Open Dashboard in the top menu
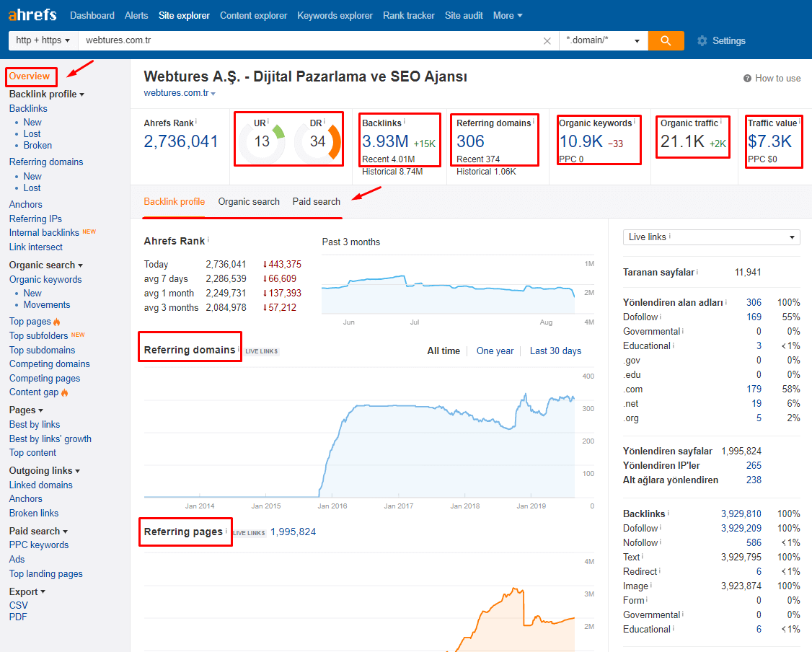 (92, 16)
